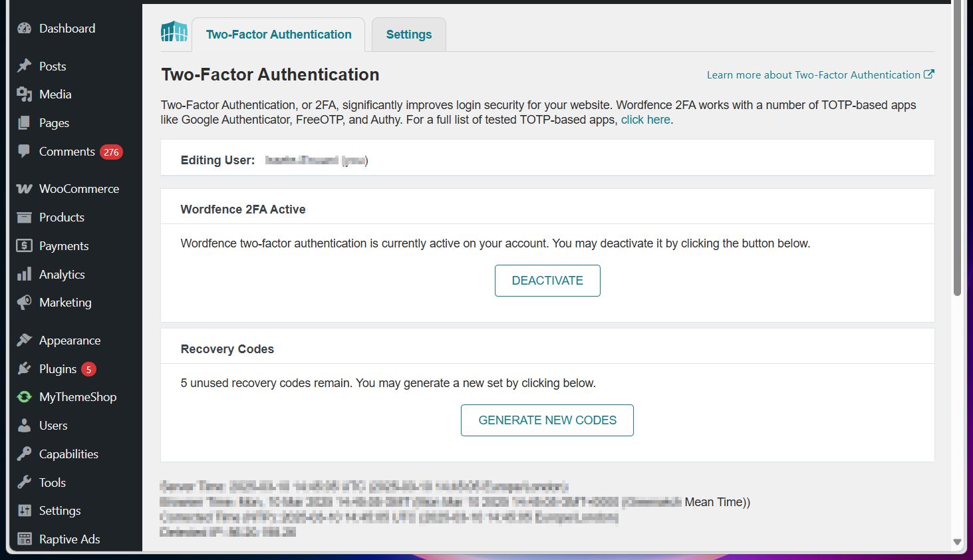
Task: Open the WordPress Dashboard
Action: point(67,28)
